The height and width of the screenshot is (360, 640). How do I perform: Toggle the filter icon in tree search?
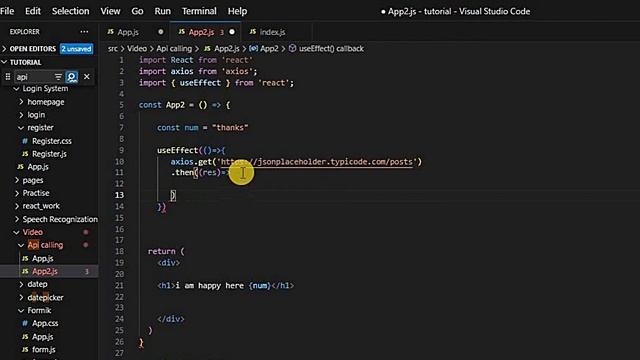58,77
